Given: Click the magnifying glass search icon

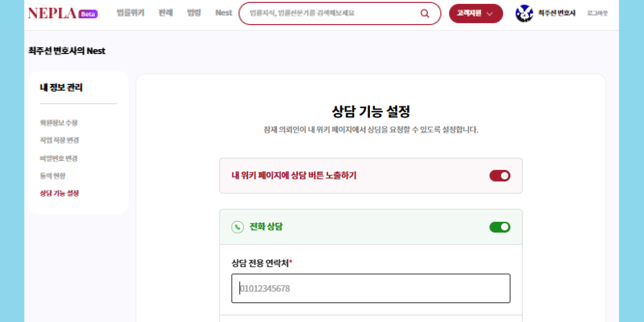Looking at the screenshot, I should coord(424,13).
